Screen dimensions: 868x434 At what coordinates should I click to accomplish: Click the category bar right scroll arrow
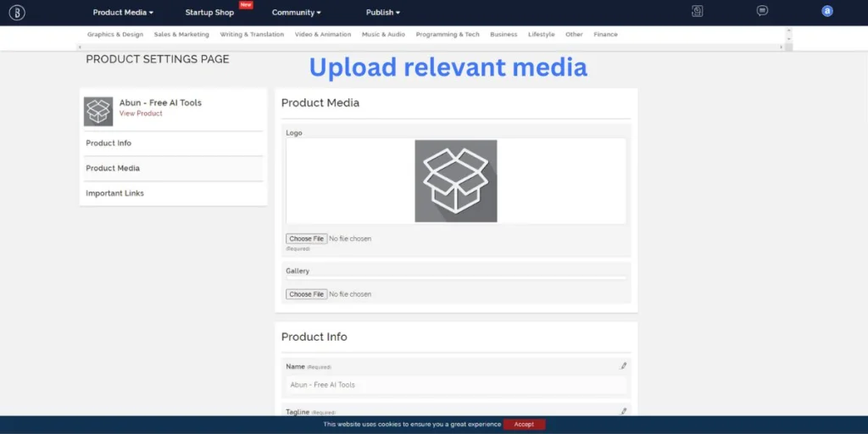tap(781, 47)
